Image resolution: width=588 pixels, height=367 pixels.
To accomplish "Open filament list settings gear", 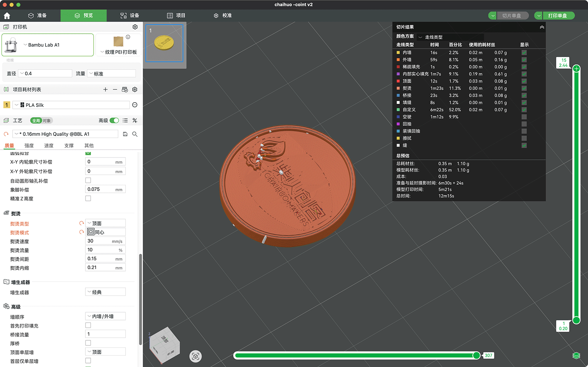I will (135, 90).
